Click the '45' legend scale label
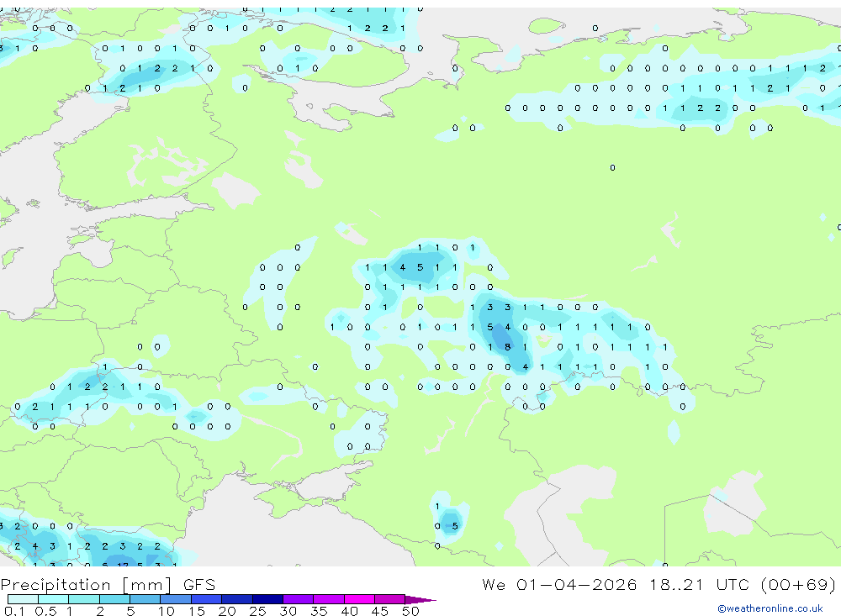The height and width of the screenshot is (616, 841). pyautogui.click(x=380, y=611)
